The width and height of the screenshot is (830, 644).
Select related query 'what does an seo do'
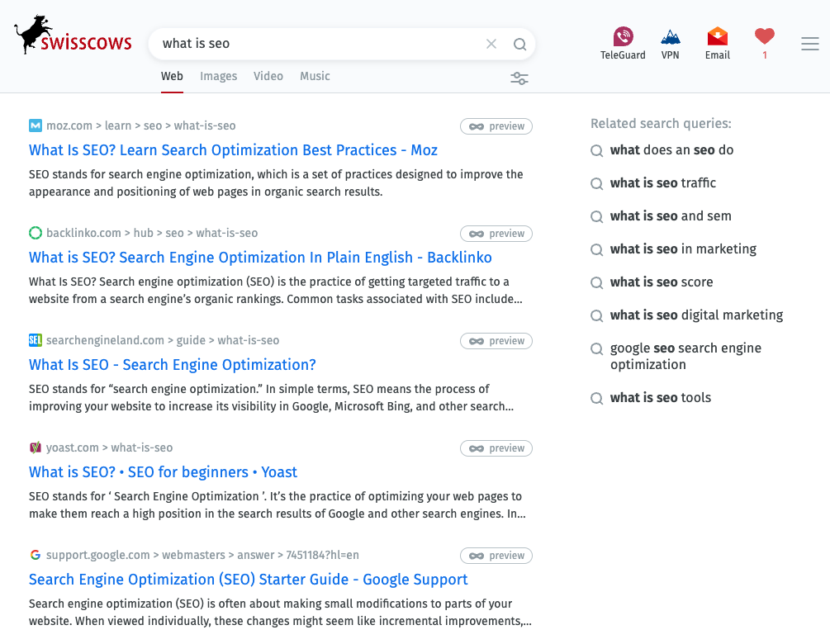pyautogui.click(x=671, y=150)
